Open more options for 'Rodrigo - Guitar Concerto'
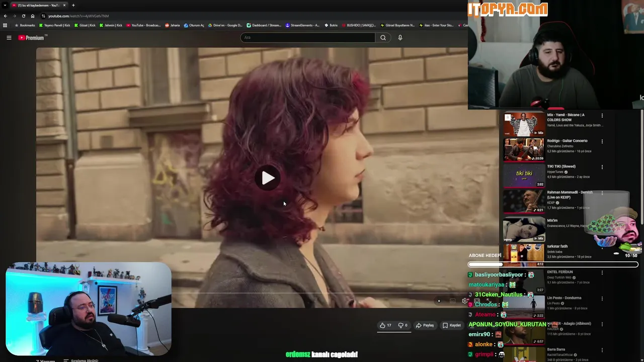This screenshot has width=644, height=362. click(602, 141)
